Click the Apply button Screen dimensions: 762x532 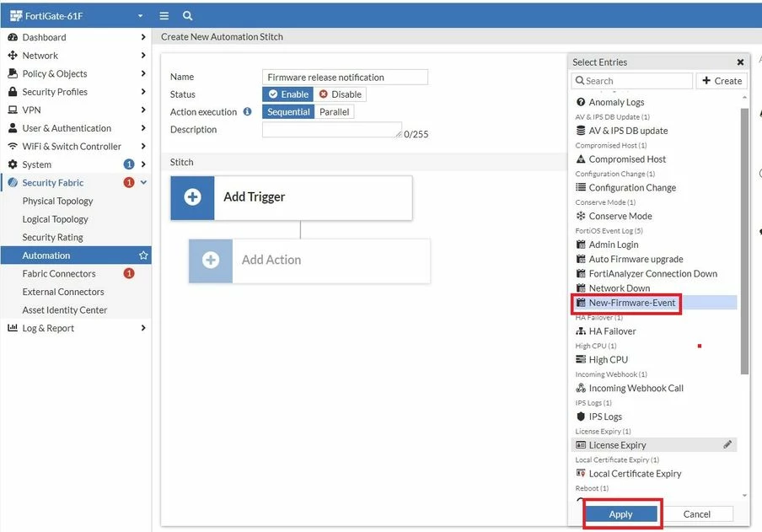coord(620,514)
